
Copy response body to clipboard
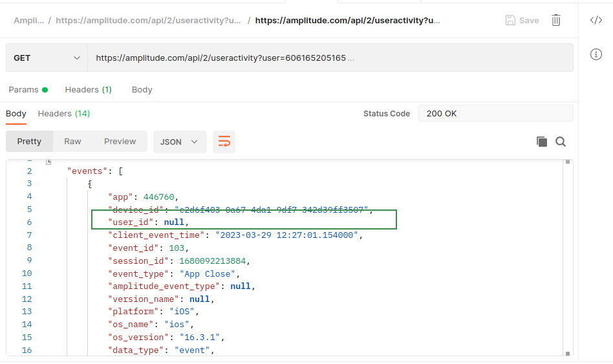tap(541, 142)
